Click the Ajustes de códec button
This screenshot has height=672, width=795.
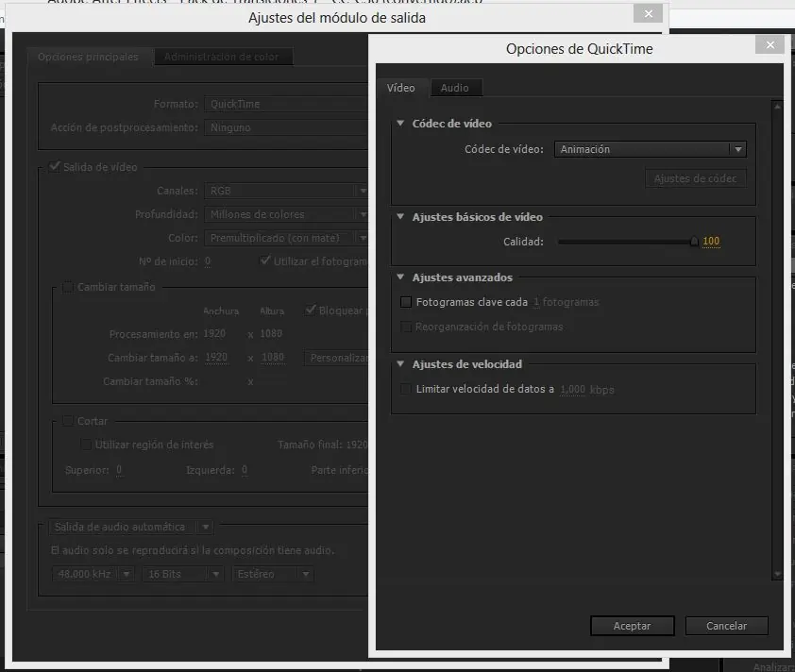(695, 178)
